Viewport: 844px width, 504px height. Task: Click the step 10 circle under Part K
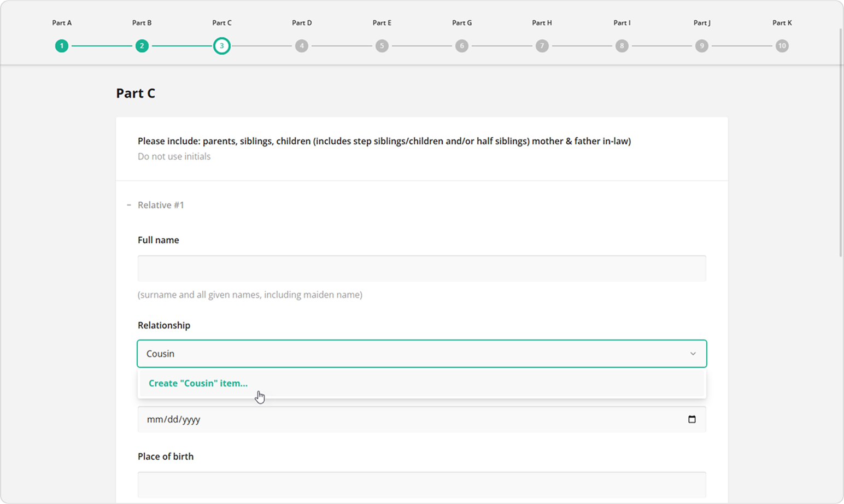click(782, 46)
